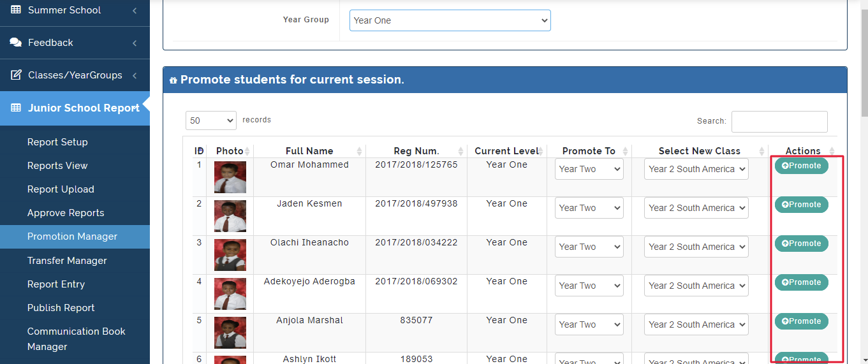Click the table Search input field
The width and height of the screenshot is (868, 364).
(779, 121)
